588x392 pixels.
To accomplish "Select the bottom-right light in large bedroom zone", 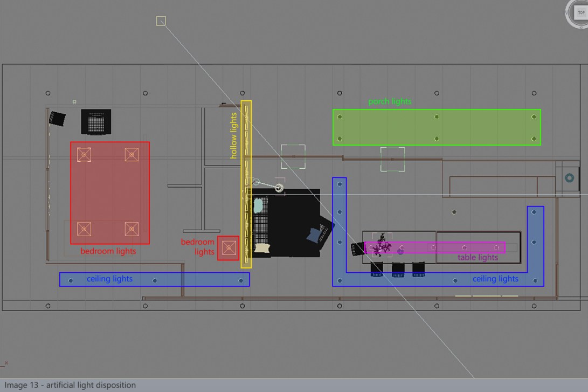I will pyautogui.click(x=132, y=229).
